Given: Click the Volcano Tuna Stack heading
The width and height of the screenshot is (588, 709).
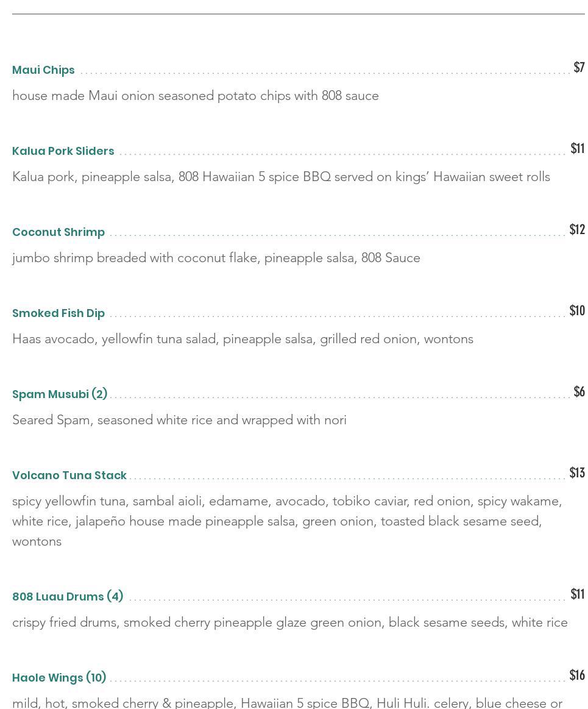Looking at the screenshot, I should tap(69, 476).
